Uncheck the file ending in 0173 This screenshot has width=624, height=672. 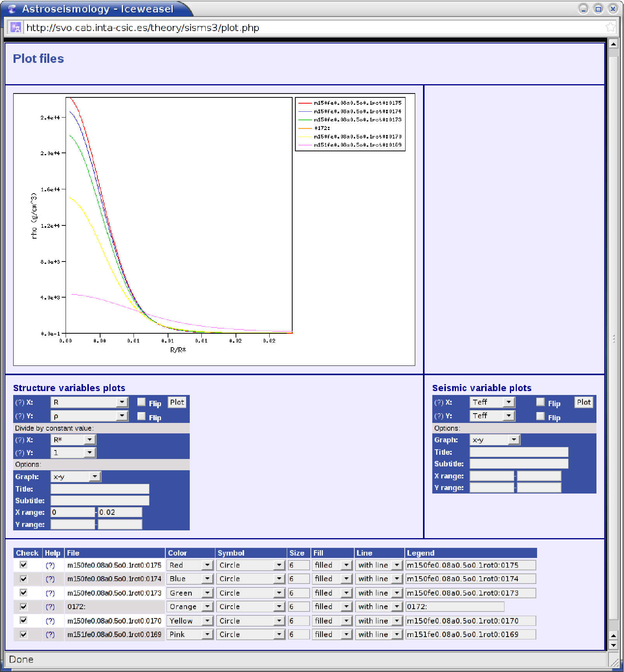(24, 593)
